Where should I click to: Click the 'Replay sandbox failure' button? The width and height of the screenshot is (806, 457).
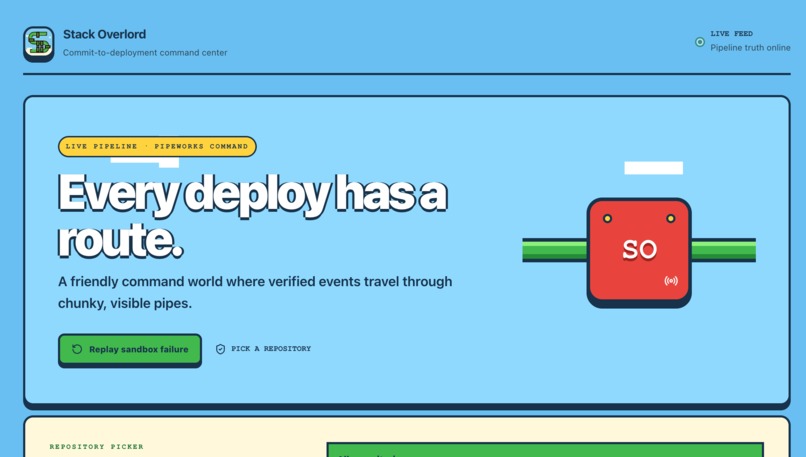[130, 350]
